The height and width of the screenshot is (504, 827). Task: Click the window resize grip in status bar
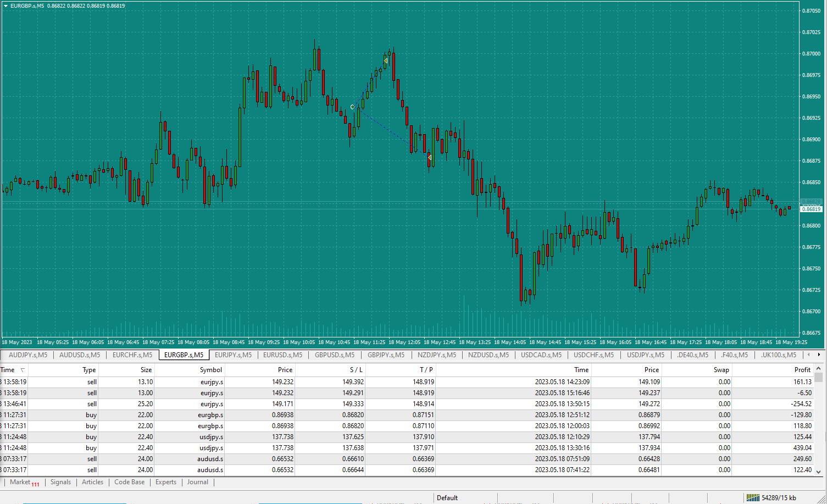click(822, 499)
